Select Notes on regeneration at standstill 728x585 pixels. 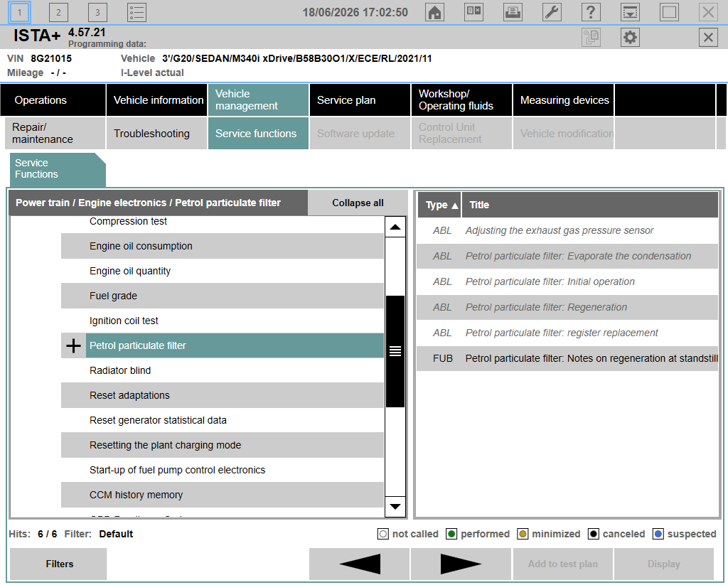(567, 358)
